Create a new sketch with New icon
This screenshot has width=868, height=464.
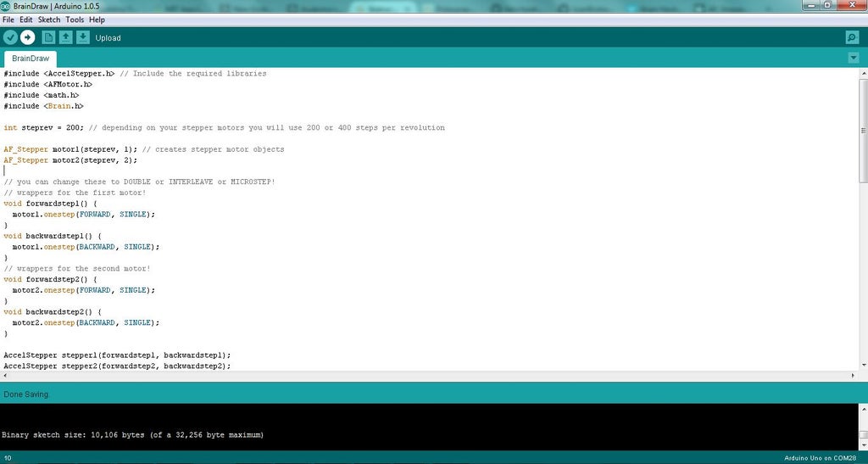tap(48, 37)
